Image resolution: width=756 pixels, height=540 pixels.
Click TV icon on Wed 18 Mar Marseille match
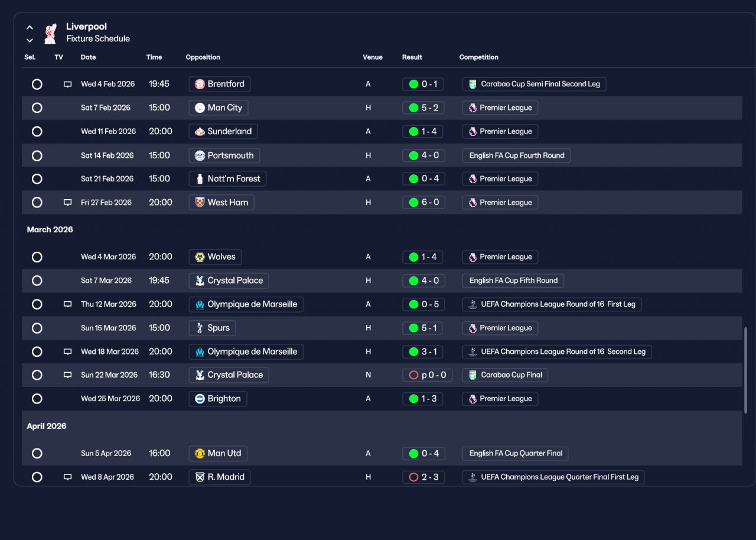pos(67,352)
